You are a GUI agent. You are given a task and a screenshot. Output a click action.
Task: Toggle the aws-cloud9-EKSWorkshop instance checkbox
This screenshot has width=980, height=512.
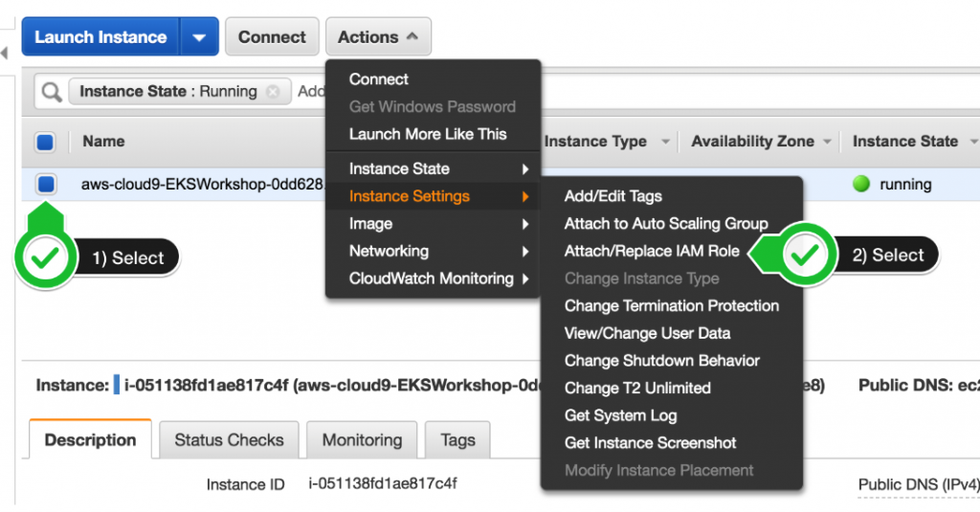coord(46,184)
